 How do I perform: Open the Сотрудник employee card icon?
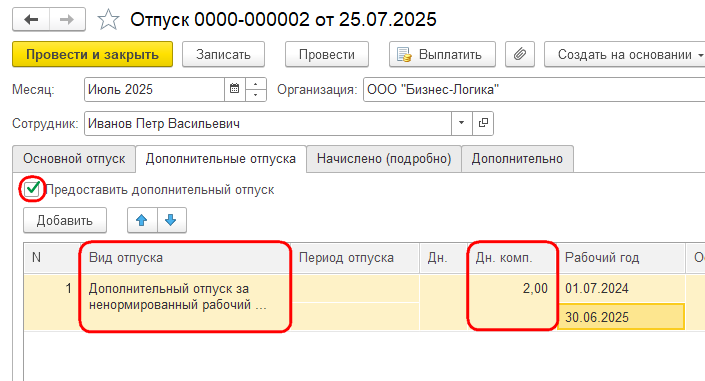tap(483, 123)
